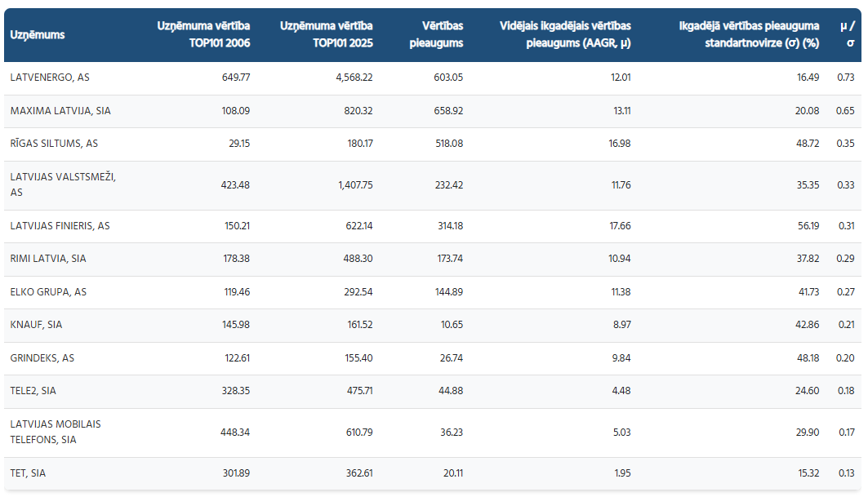The image size is (868, 497).
Task: Click the 4,568.22 value for Latvenergo
Action: [x=354, y=77]
